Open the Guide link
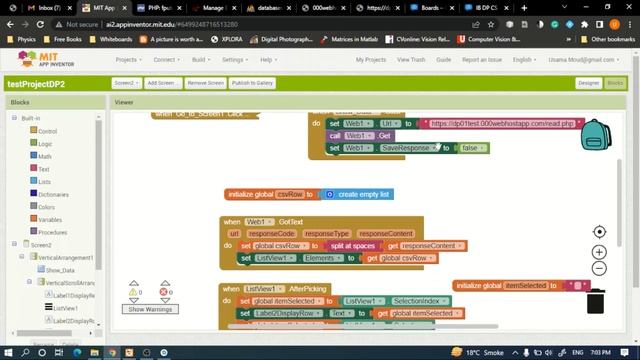This screenshot has width=640, height=360. [x=444, y=60]
